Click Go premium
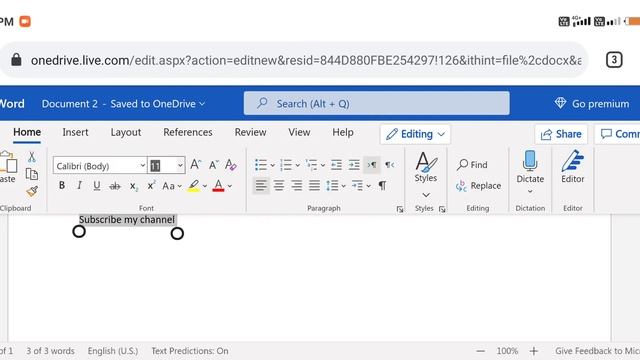 [x=592, y=104]
